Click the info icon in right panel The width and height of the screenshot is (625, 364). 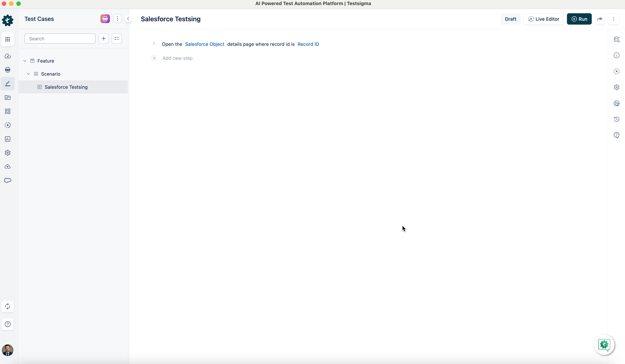pos(616,55)
